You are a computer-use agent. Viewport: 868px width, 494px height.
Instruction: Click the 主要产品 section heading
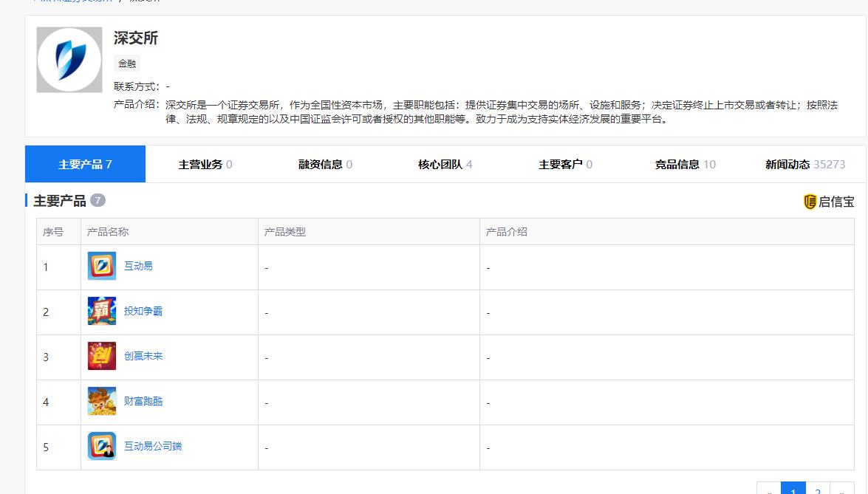click(60, 201)
